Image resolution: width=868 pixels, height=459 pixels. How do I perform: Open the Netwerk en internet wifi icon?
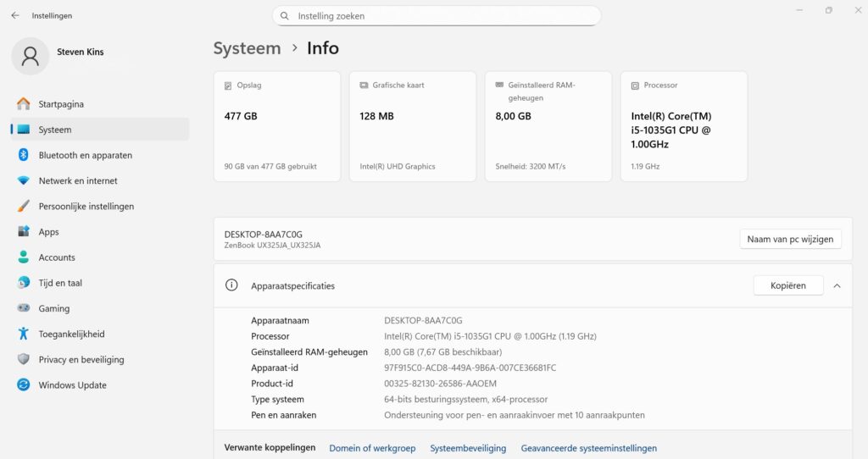pos(23,181)
